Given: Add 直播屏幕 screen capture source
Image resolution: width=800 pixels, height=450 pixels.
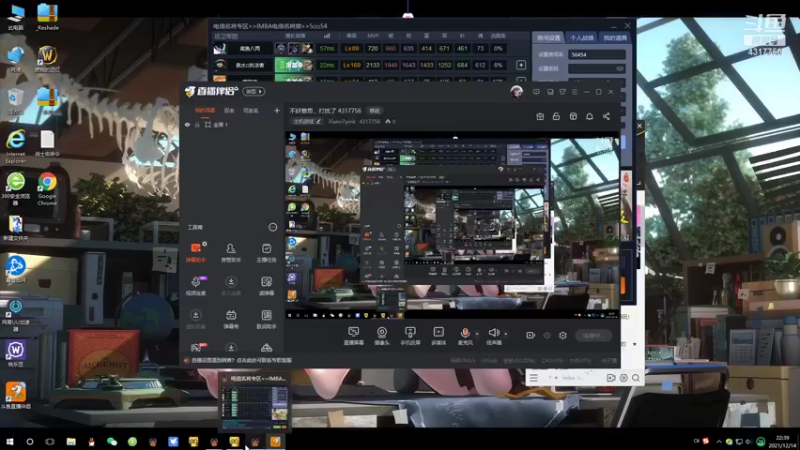Looking at the screenshot, I should pyautogui.click(x=354, y=336).
